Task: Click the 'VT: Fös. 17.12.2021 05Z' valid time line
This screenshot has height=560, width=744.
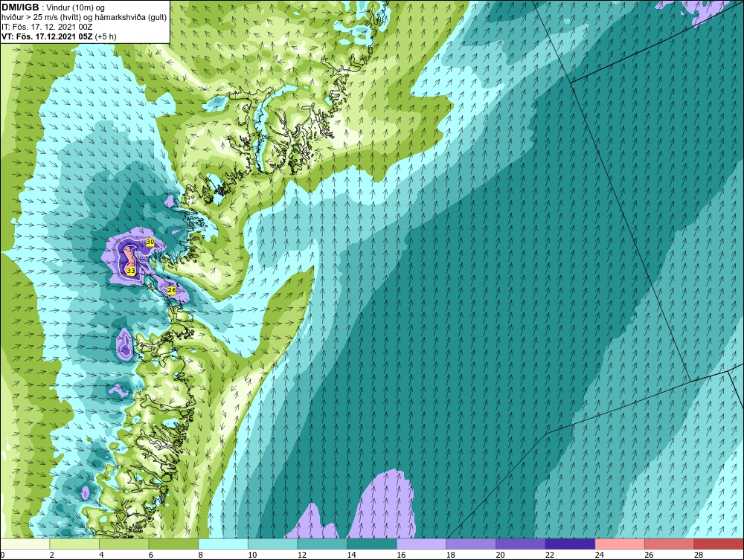Action: click(x=48, y=36)
